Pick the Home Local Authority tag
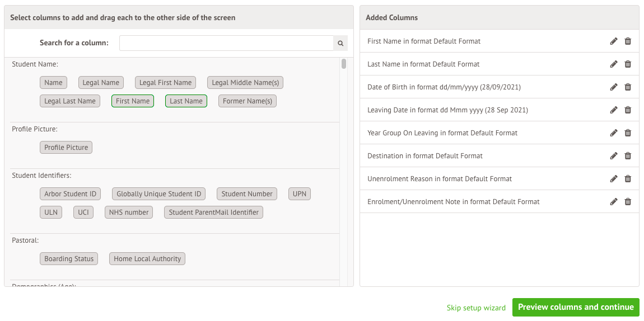Screen dimensions: 644x321 pos(147,259)
